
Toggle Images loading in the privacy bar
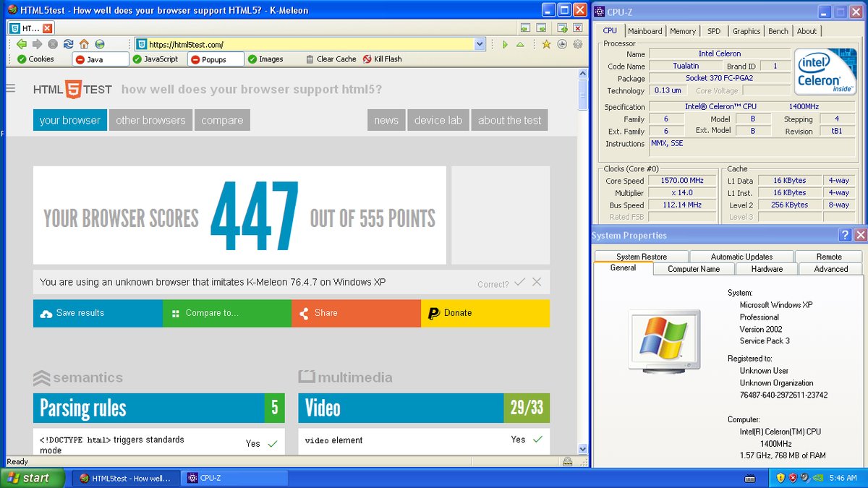(x=265, y=59)
